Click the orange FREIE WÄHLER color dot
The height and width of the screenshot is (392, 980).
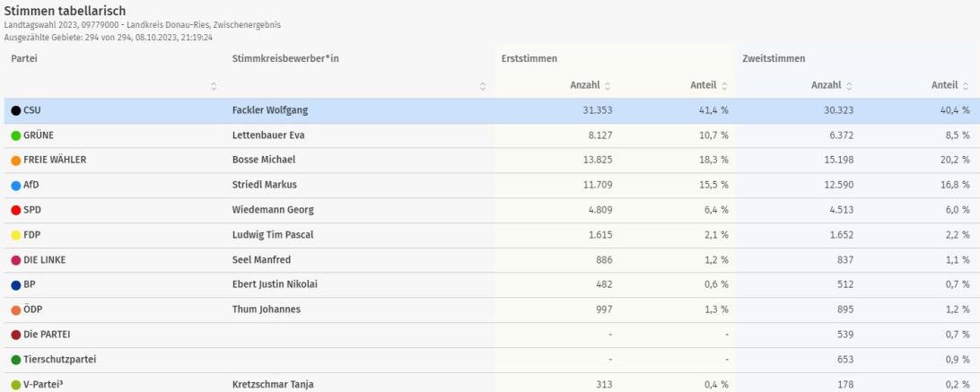click(16, 161)
